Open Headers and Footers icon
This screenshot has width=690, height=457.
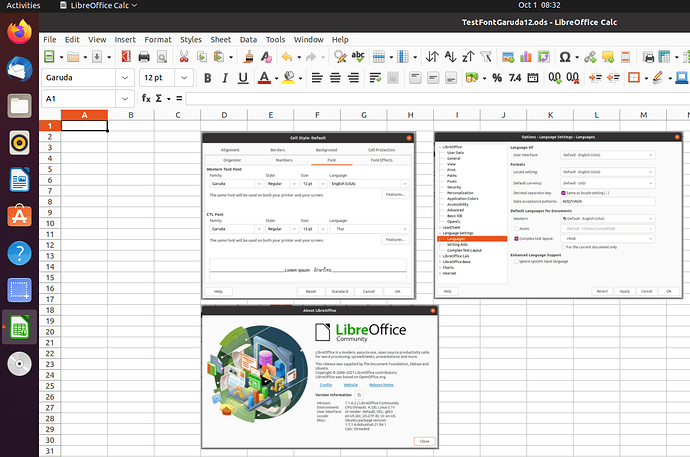click(625, 57)
